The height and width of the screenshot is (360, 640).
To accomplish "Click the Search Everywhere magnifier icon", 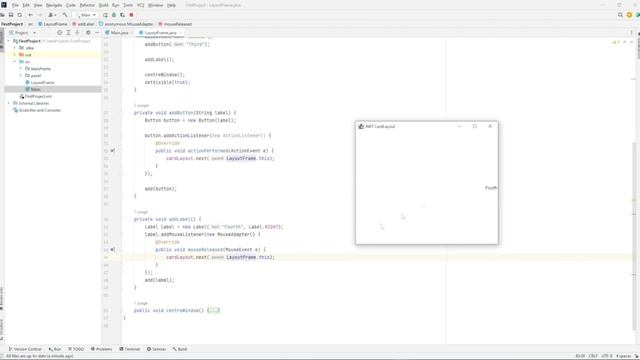I will (x=620, y=15).
